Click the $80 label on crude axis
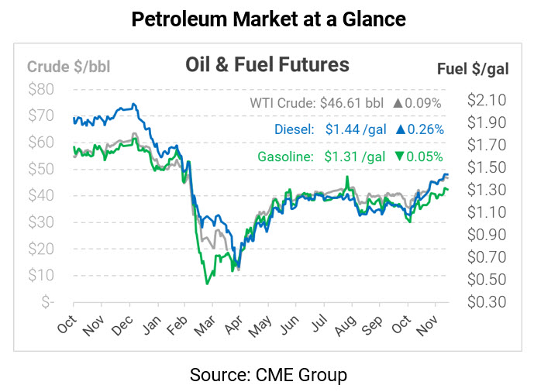This screenshot has height=392, width=534. 40,89
